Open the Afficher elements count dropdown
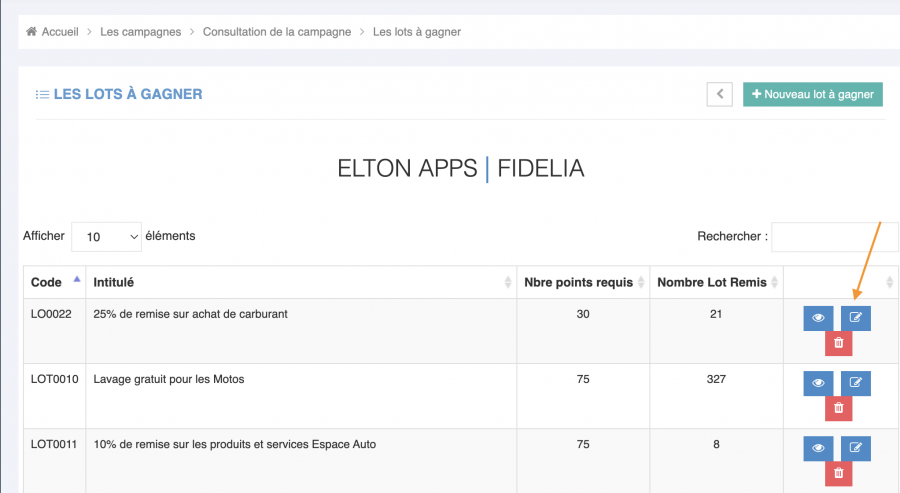900x493 pixels. point(106,237)
